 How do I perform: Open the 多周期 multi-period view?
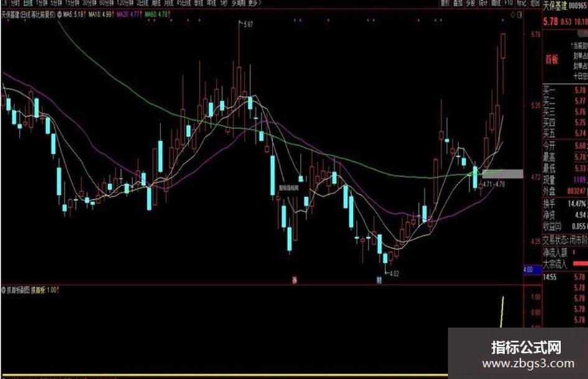[238, 3]
